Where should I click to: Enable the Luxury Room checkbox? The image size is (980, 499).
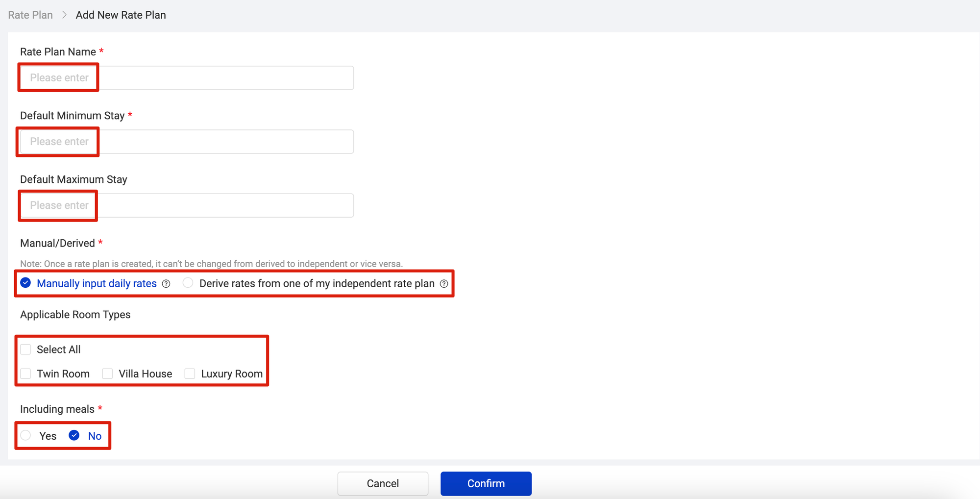point(190,374)
